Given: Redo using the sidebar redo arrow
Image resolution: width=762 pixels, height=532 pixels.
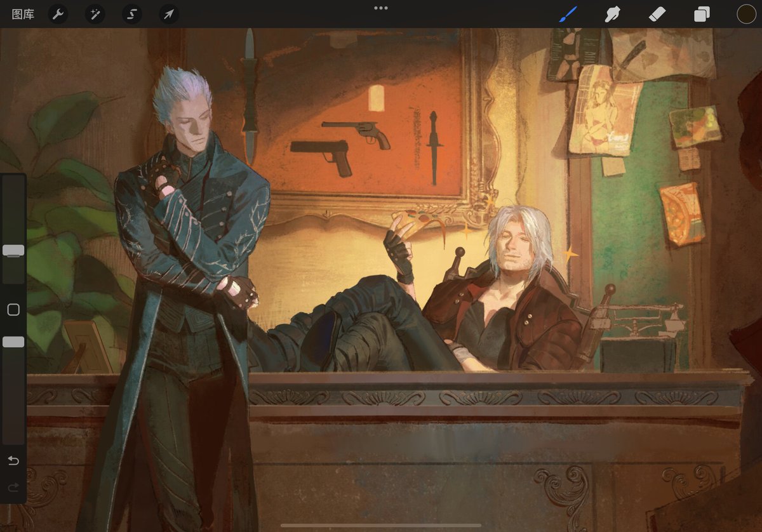Looking at the screenshot, I should tap(13, 487).
